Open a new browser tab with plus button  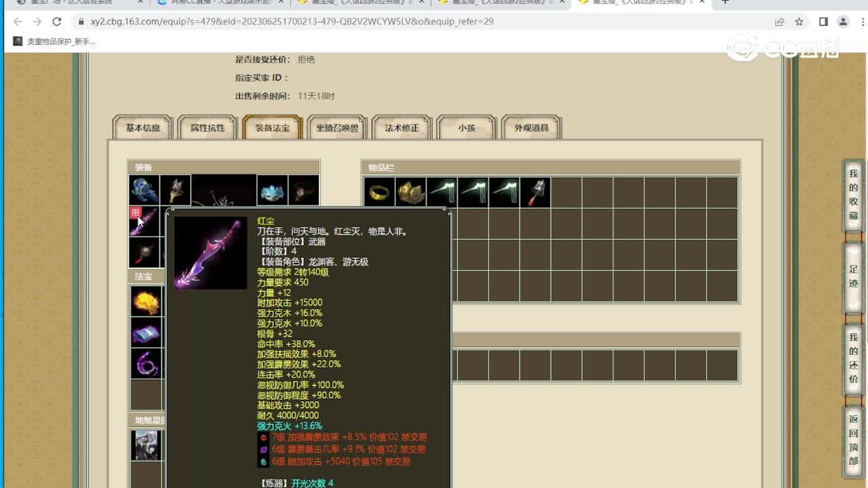coord(725,2)
